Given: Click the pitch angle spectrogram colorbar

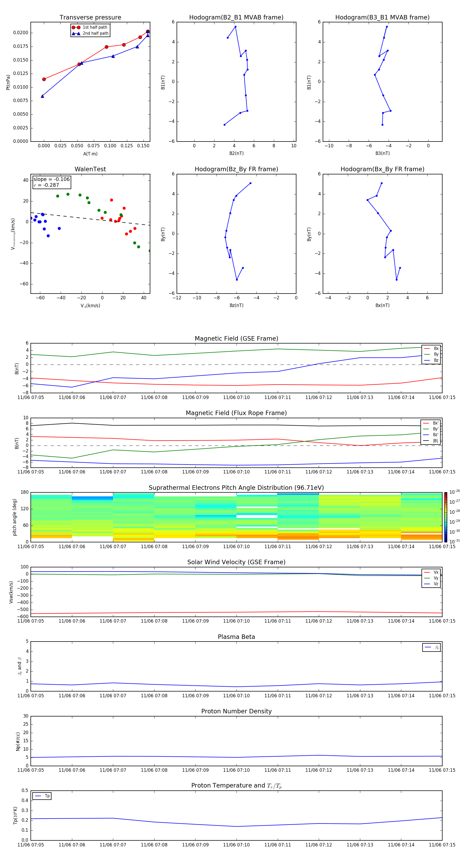Looking at the screenshot, I should tap(446, 517).
